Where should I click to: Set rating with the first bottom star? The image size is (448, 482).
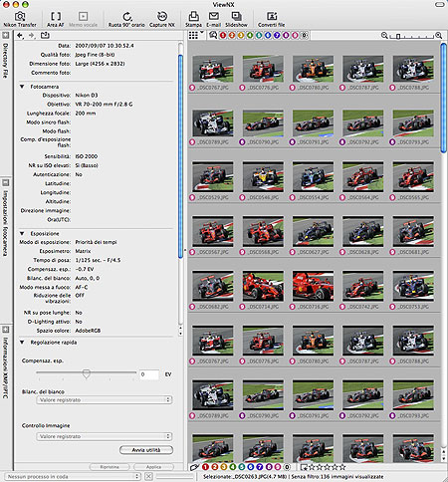coord(313,467)
